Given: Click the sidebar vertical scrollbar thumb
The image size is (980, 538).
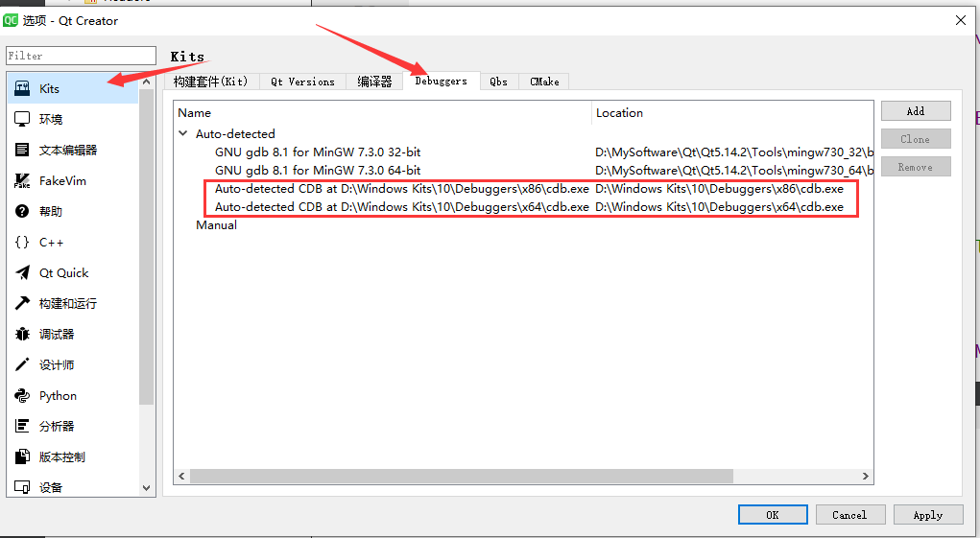Looking at the screenshot, I should tap(147, 247).
